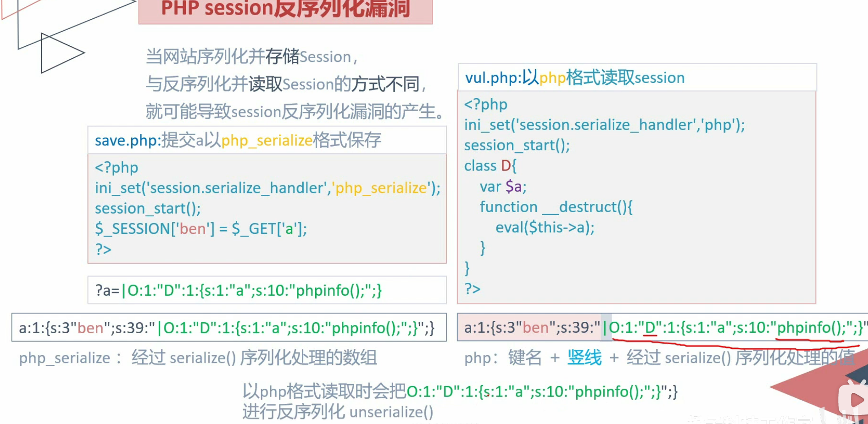Click the class D{ declaration line
The height and width of the screenshot is (424, 868).
490,165
